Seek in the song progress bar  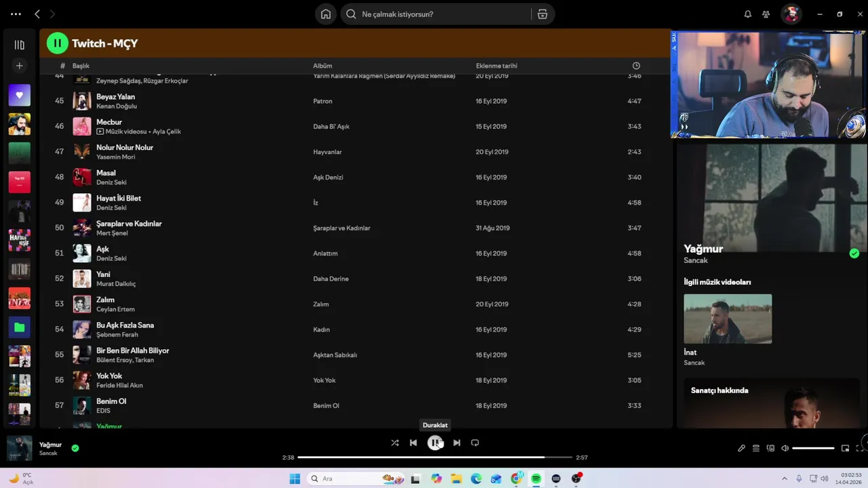435,457
